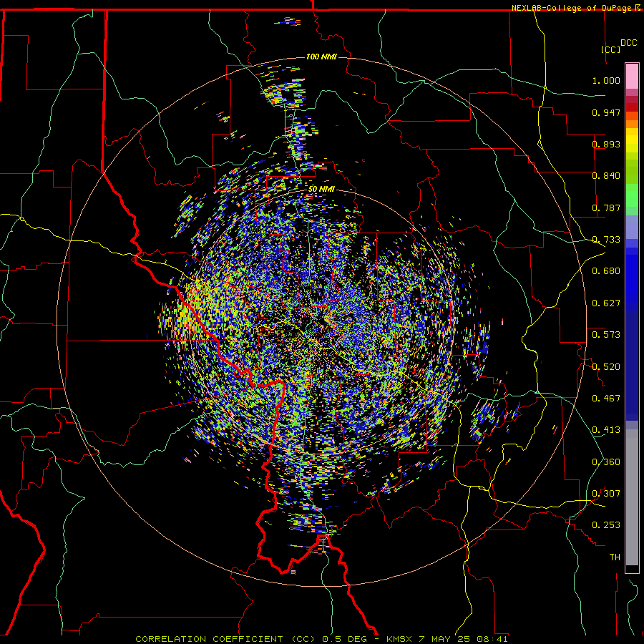The image size is (644, 644).
Task: Click the bright green segment of color bar
Action: [632, 195]
